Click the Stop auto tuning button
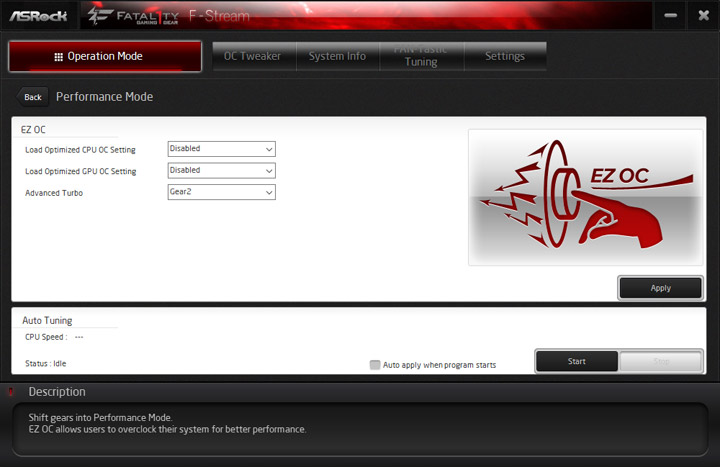 (x=661, y=361)
